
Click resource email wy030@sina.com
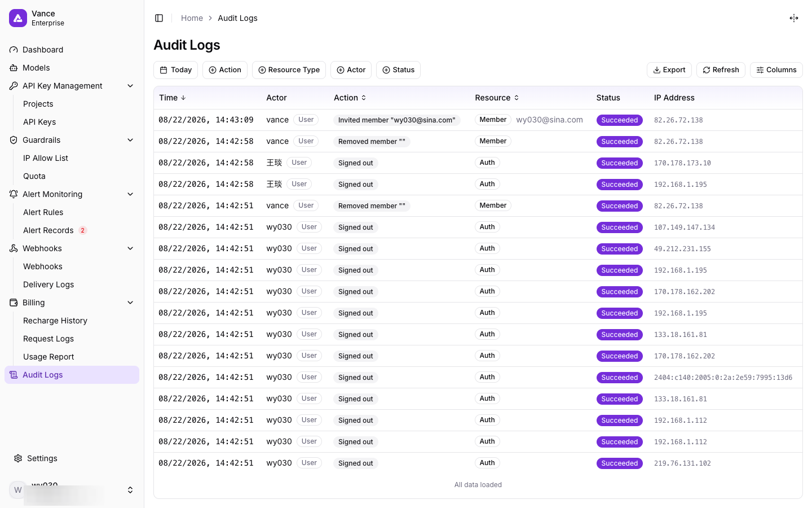pos(549,120)
